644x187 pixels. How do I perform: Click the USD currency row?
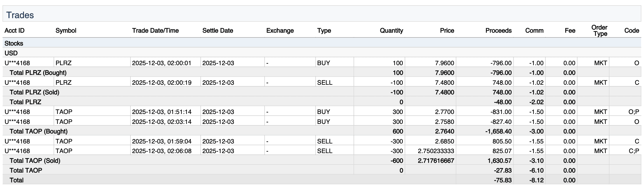tap(11, 53)
